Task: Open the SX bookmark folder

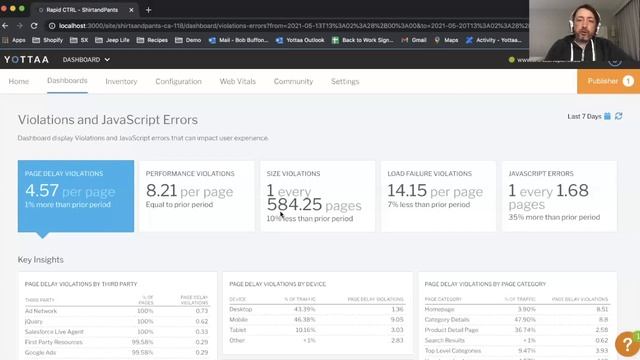Action: 79,40
